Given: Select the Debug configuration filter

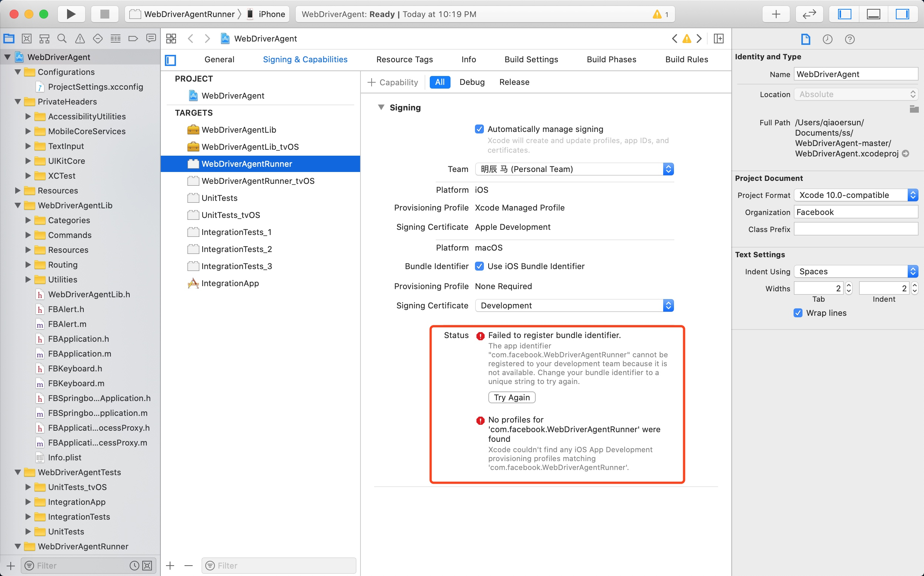Looking at the screenshot, I should click(472, 82).
